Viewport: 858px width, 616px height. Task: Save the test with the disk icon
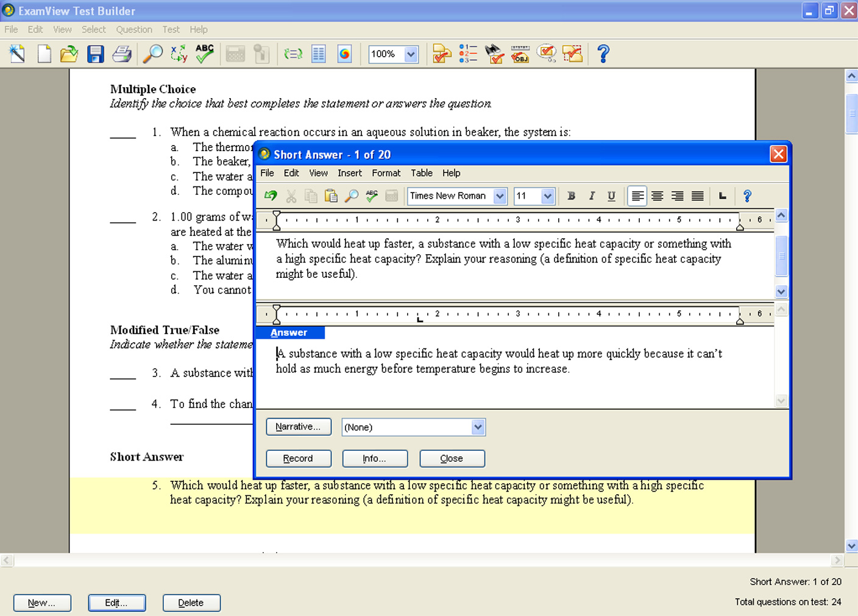tap(96, 54)
